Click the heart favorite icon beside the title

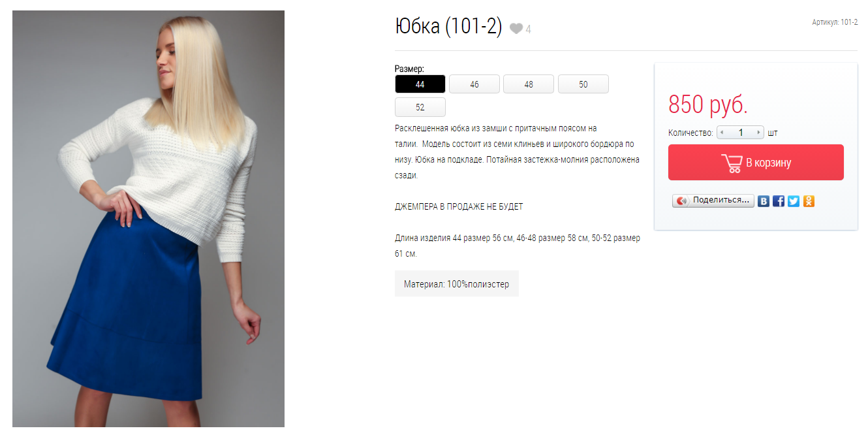point(516,29)
